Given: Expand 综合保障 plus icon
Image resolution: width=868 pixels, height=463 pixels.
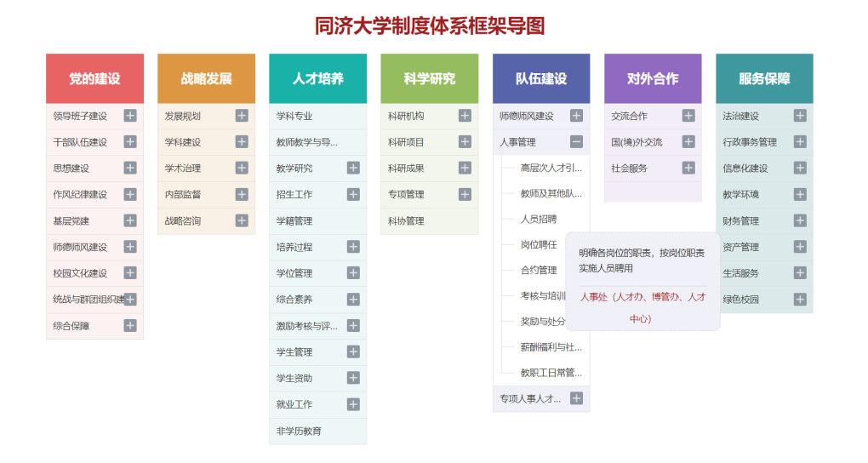Looking at the screenshot, I should [130, 326].
